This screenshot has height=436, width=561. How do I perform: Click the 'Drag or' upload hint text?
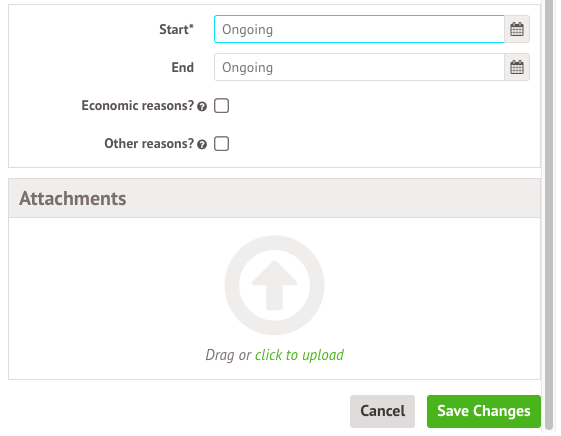click(x=228, y=355)
